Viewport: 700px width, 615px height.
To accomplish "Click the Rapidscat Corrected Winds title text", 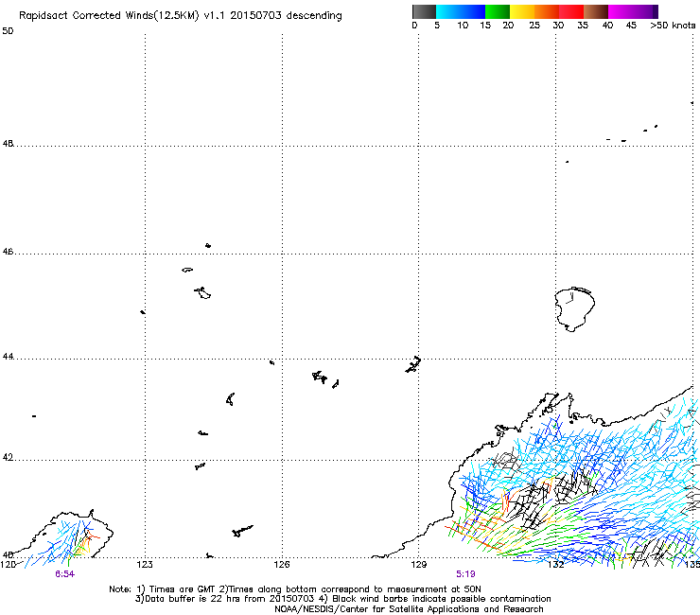I will pyautogui.click(x=181, y=16).
